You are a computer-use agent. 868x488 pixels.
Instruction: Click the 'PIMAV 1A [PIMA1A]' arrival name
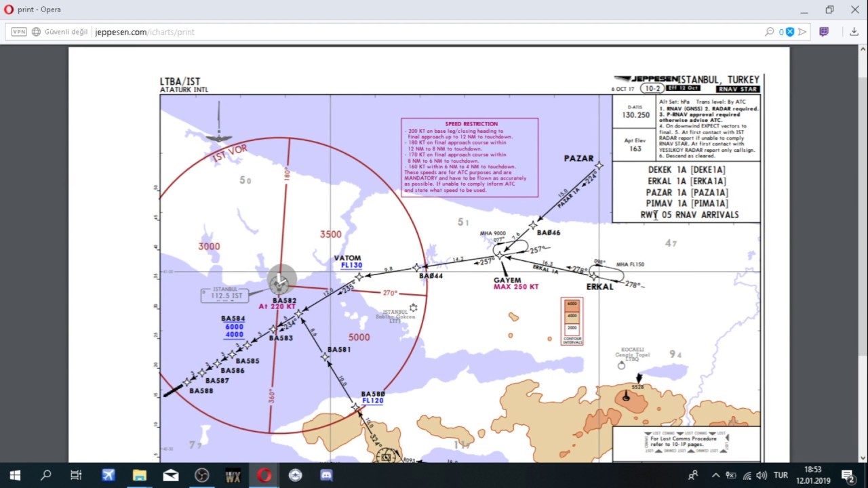click(686, 203)
